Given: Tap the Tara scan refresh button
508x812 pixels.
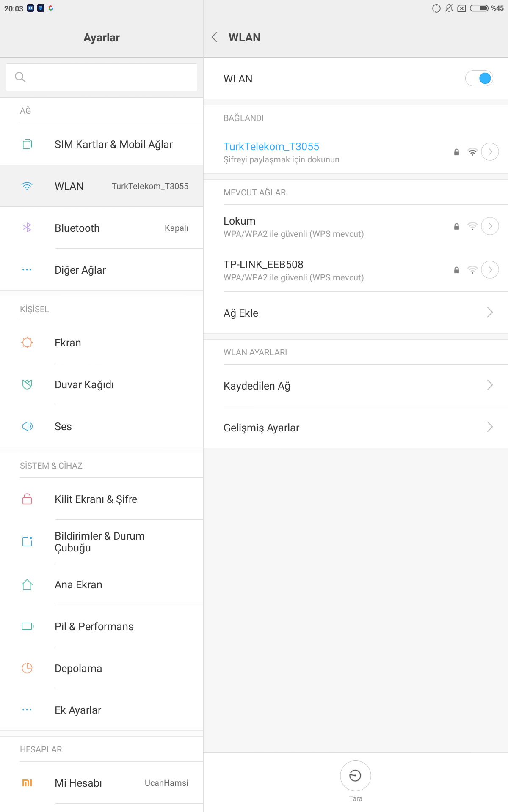Looking at the screenshot, I should tap(356, 776).
